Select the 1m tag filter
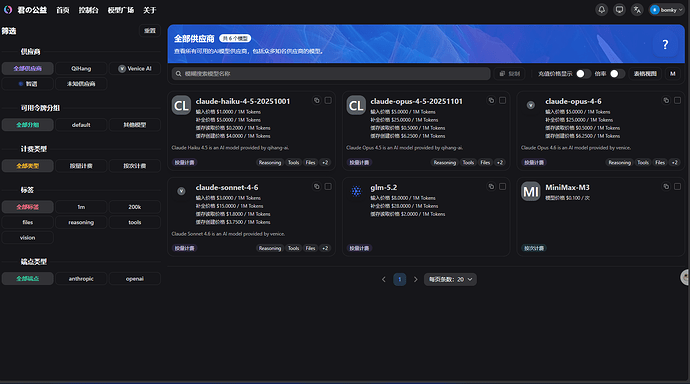690x384 pixels. pyautogui.click(x=81, y=207)
